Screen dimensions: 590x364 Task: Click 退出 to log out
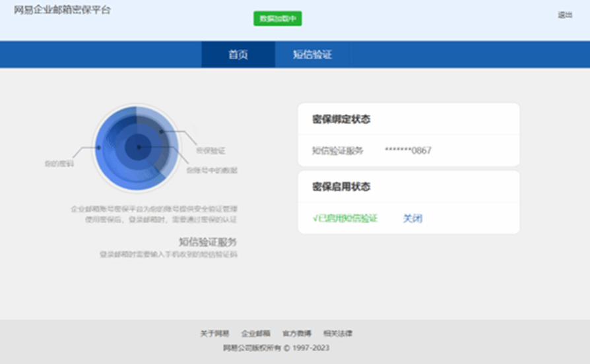[x=565, y=15]
